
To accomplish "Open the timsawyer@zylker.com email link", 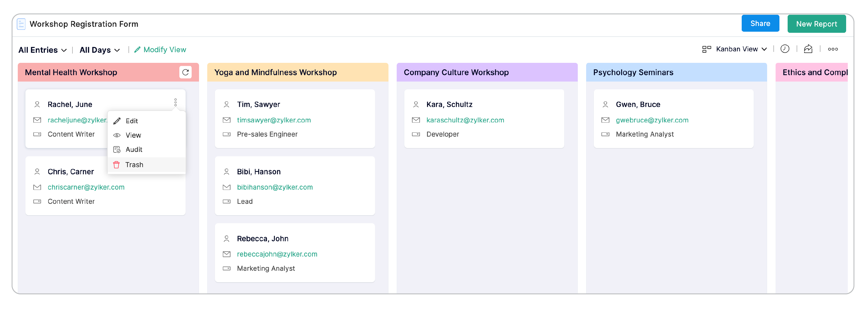I will click(x=274, y=120).
